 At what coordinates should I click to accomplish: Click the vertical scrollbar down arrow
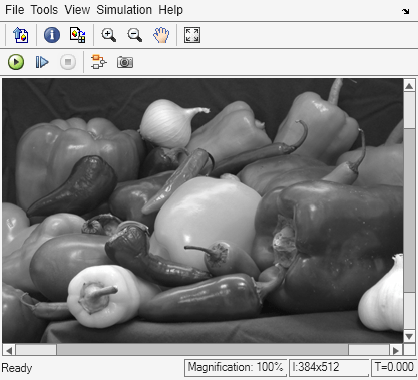(409, 336)
